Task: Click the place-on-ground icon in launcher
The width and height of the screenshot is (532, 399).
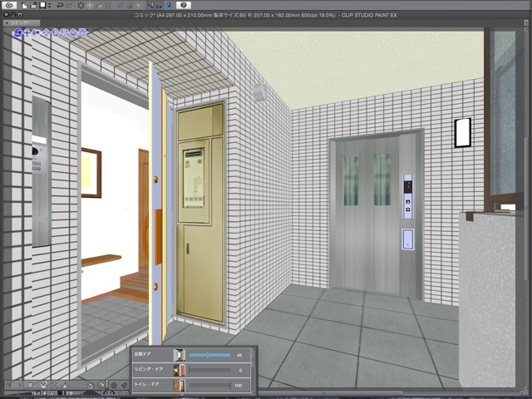Action: (65, 385)
